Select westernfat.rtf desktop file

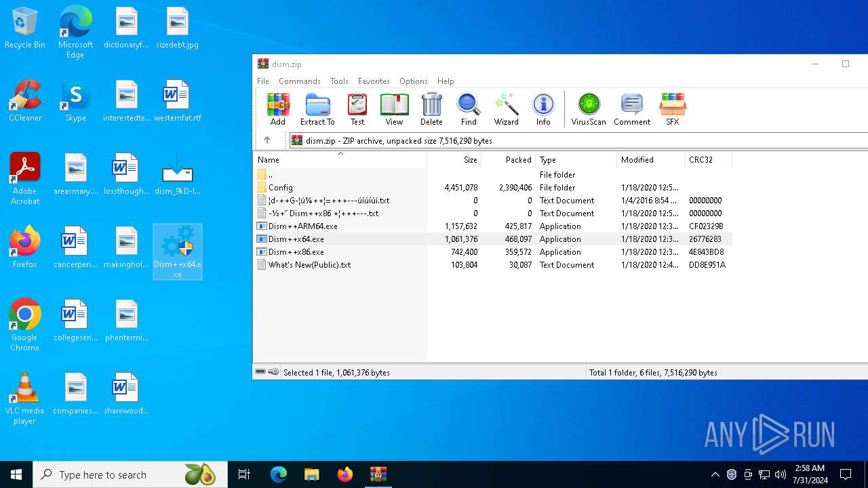click(x=178, y=101)
